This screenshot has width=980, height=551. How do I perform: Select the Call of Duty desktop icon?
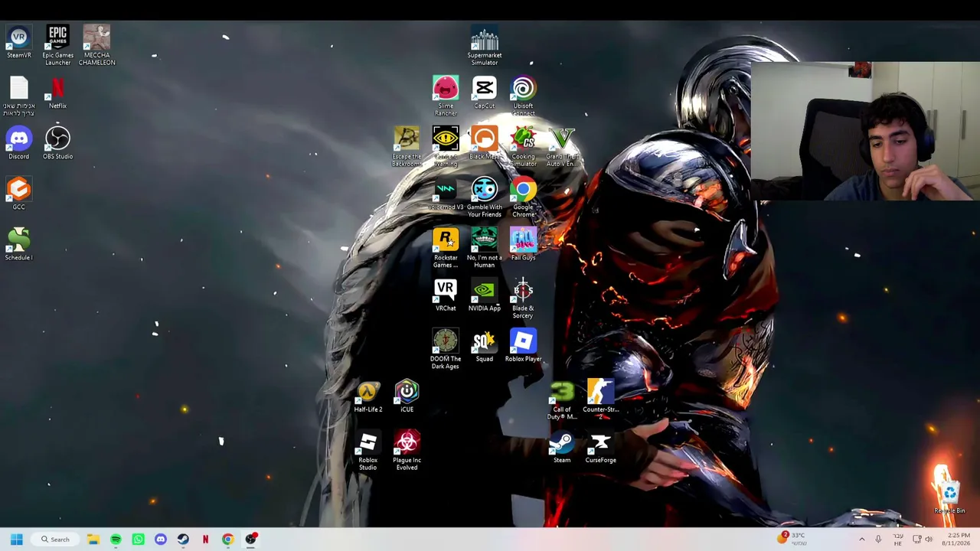[x=562, y=399]
